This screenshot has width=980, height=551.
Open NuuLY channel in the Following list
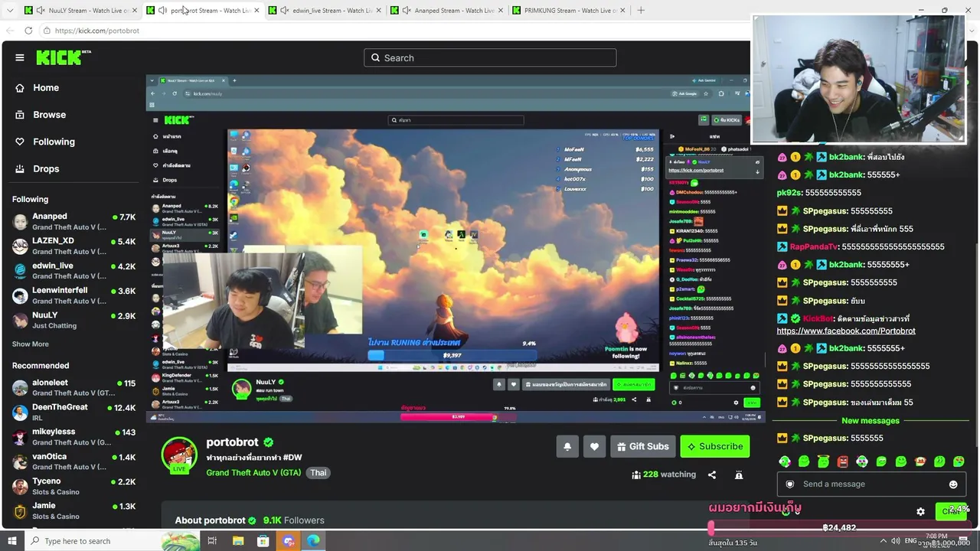tap(73, 319)
